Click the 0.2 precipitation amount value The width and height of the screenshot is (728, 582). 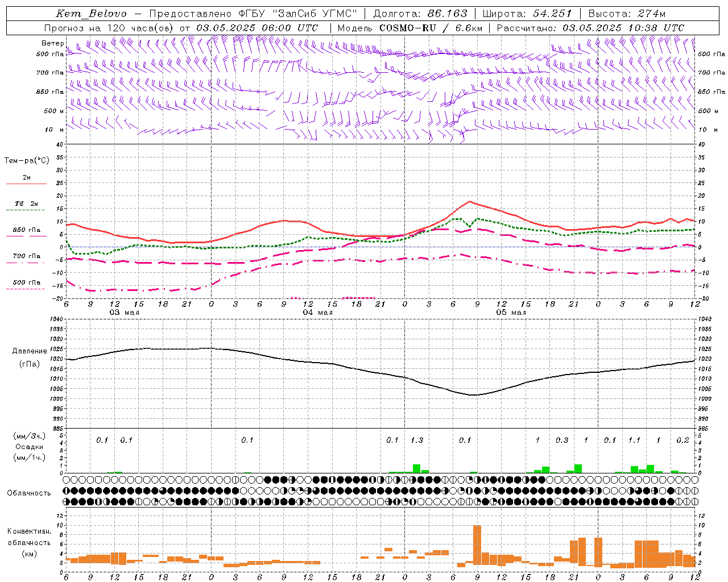(682, 440)
